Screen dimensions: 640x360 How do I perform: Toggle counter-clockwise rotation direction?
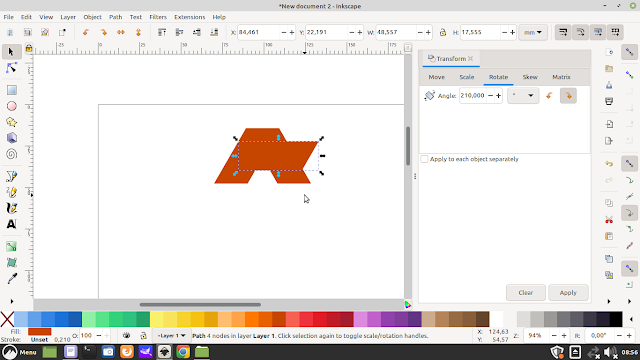pyautogui.click(x=549, y=96)
